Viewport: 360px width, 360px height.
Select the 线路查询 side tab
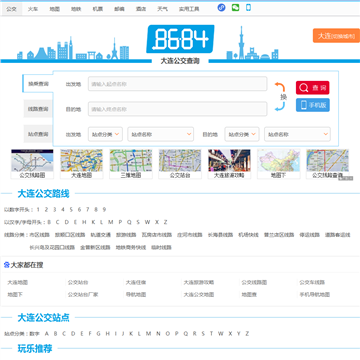(38, 109)
